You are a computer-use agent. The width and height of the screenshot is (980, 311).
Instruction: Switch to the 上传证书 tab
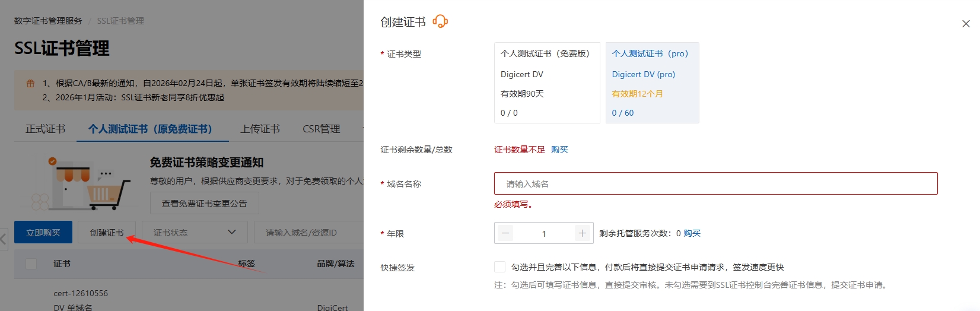pos(260,129)
